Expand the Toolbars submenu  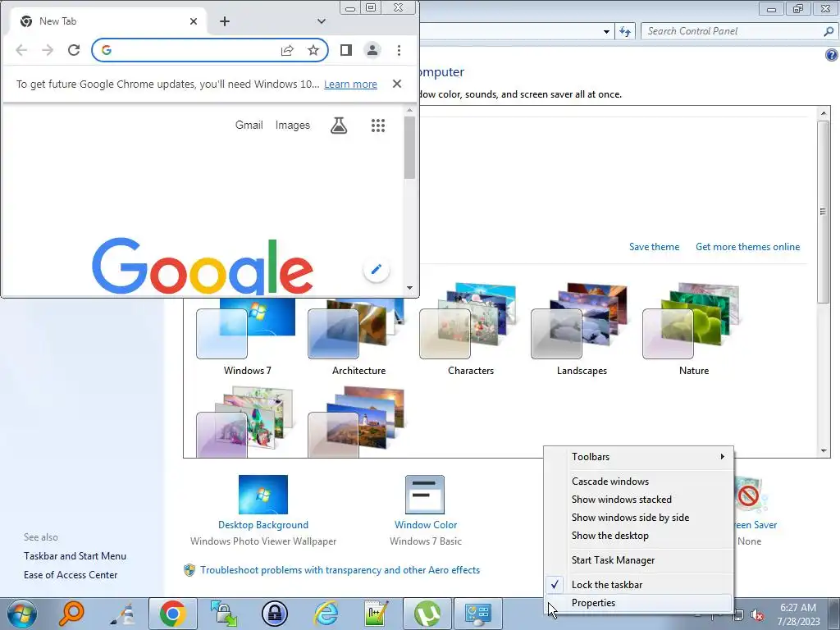[638, 457]
